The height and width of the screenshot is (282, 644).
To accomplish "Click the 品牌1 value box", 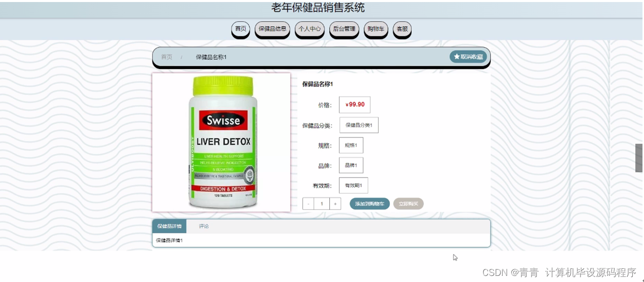I will (x=351, y=165).
